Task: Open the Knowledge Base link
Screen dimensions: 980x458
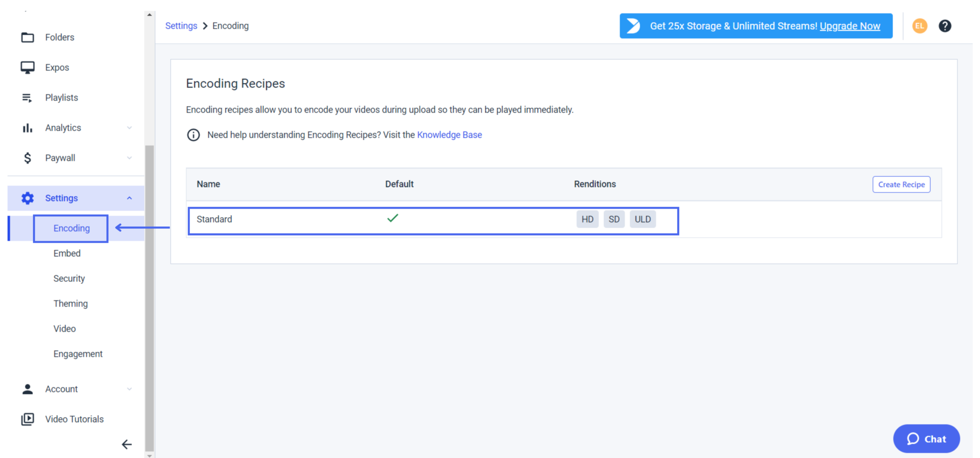Action: pyautogui.click(x=449, y=135)
